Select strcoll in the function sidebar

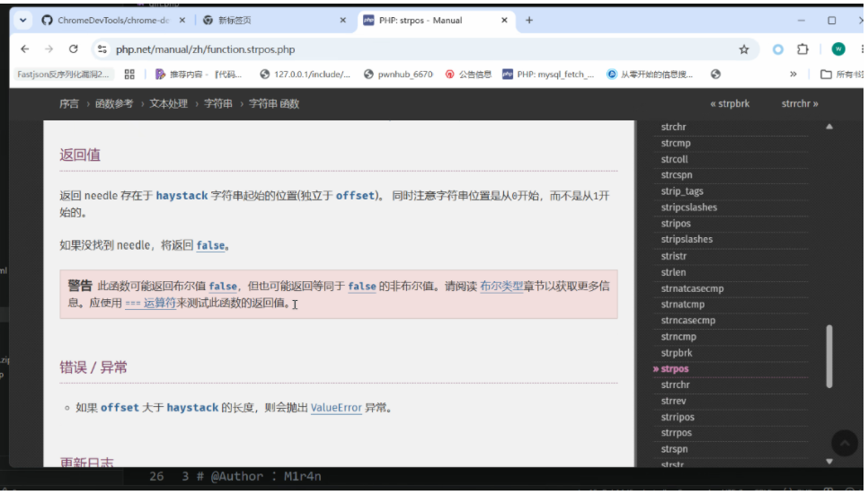pyautogui.click(x=674, y=159)
